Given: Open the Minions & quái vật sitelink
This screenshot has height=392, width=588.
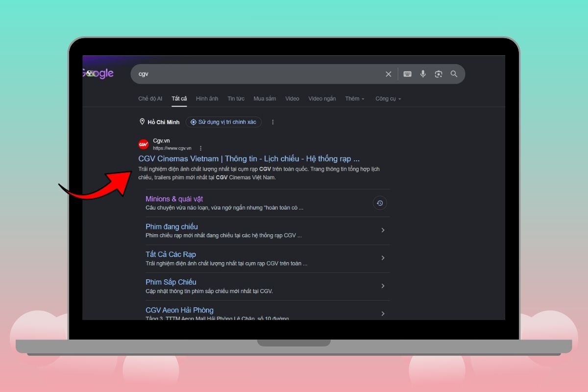Looking at the screenshot, I should coord(174,199).
